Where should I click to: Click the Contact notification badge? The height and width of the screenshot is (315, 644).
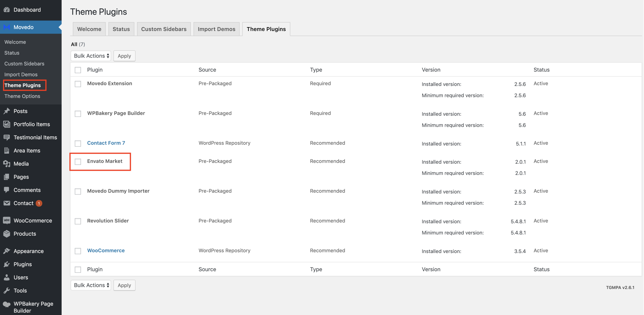click(x=39, y=203)
